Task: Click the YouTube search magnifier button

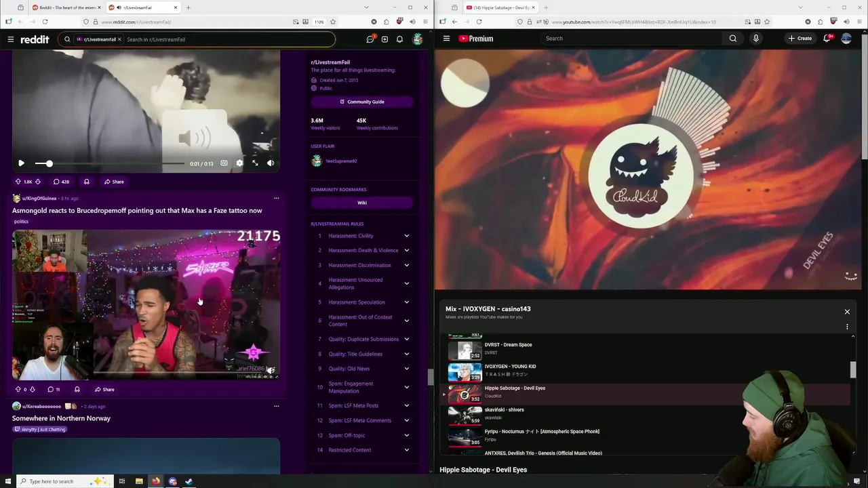Action: pos(733,39)
